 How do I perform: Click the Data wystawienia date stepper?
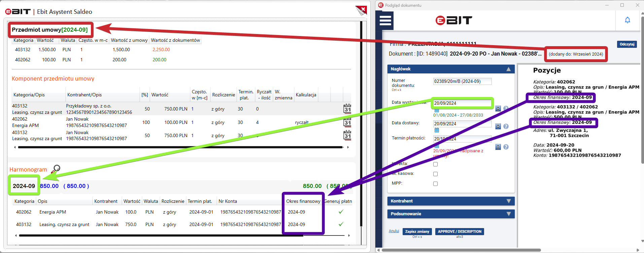pyautogui.click(x=498, y=108)
